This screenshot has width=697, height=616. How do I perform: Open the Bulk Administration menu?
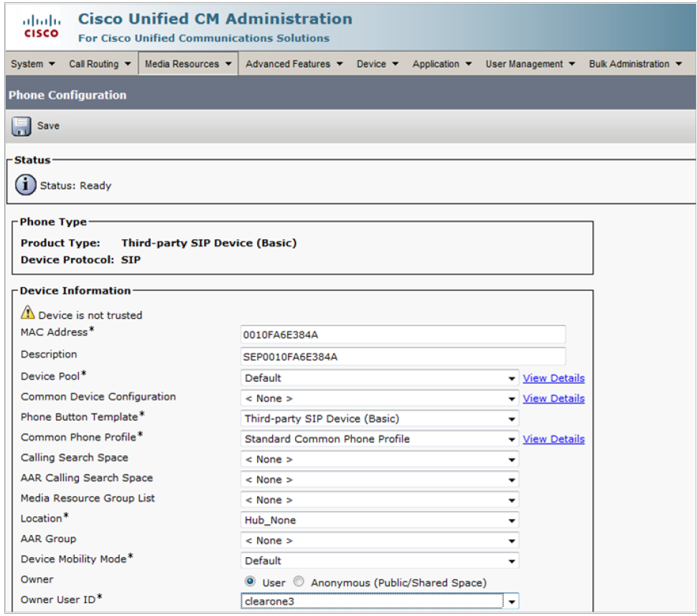point(635,64)
